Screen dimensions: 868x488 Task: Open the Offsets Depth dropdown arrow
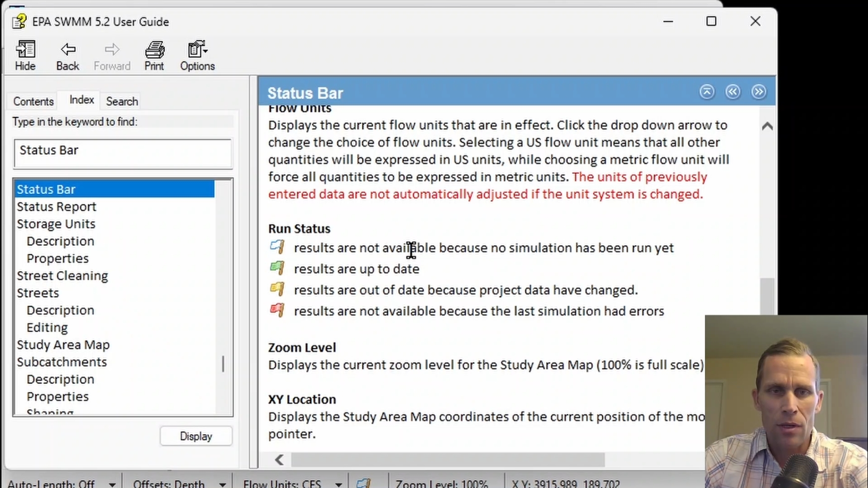222,484
